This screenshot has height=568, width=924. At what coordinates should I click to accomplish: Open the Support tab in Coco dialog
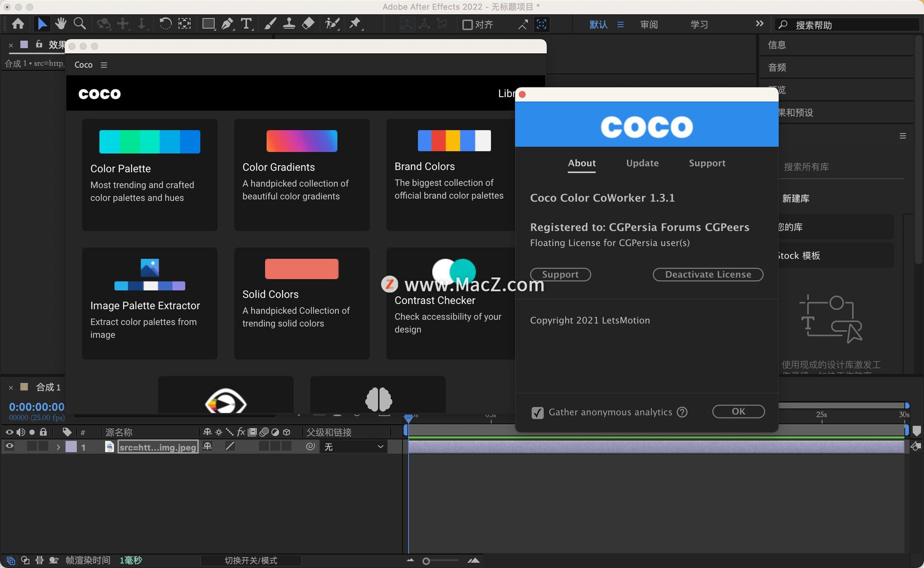click(x=707, y=163)
